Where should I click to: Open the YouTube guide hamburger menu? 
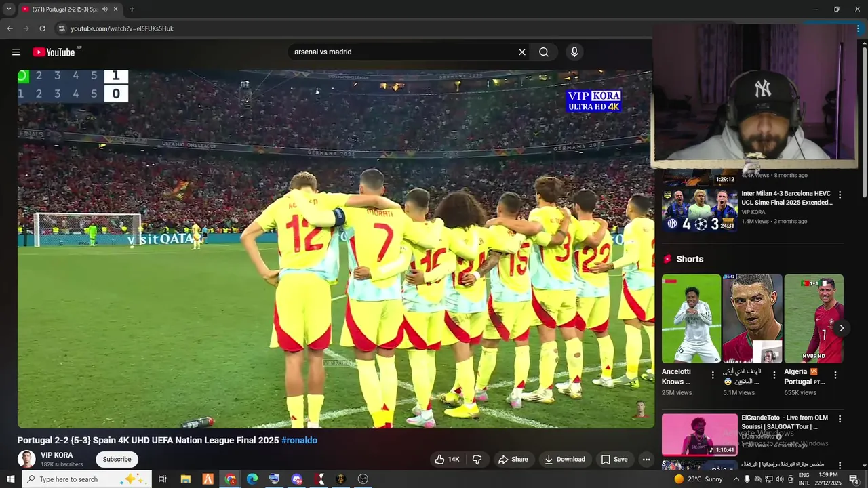point(16,52)
